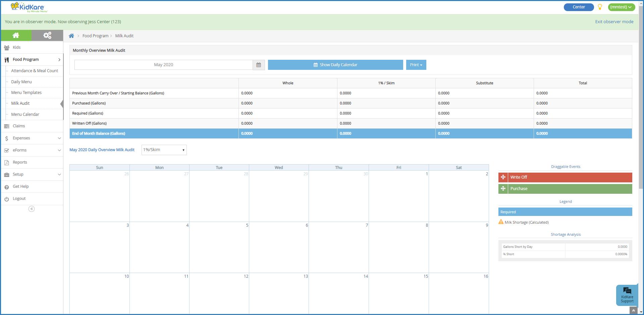Click the Logout power icon

(7, 199)
